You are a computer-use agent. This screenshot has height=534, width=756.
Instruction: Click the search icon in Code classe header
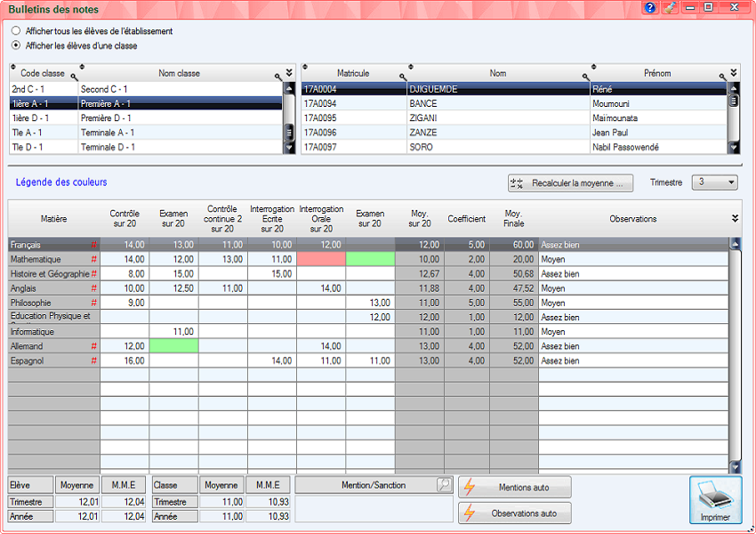[x=74, y=77]
